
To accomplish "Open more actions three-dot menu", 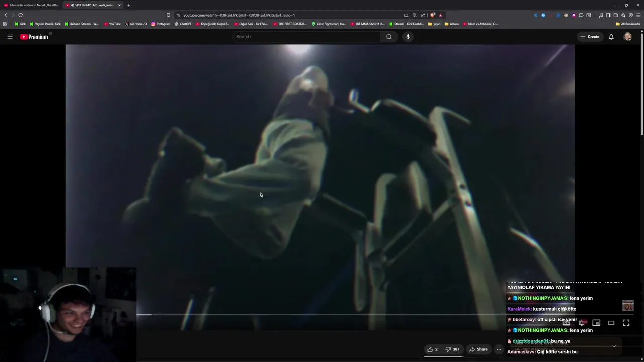I will (x=499, y=349).
